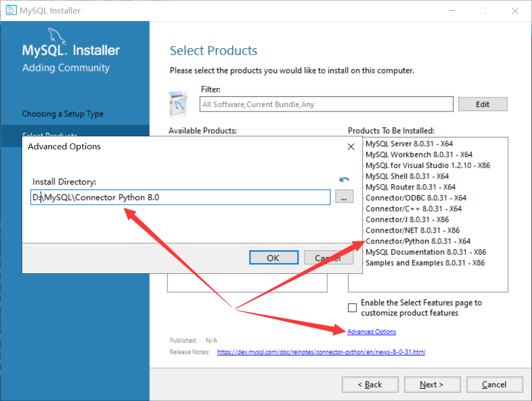Image resolution: width=532 pixels, height=401 pixels.
Task: Go to the previous step with Back
Action: point(370,384)
